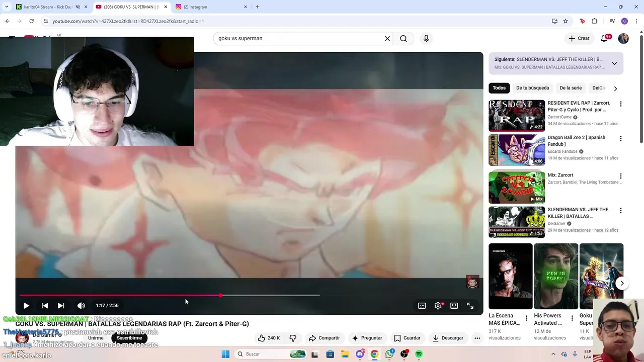Open options for RESIDENT EVIL RAP video
The width and height of the screenshot is (644, 362).
click(x=621, y=104)
